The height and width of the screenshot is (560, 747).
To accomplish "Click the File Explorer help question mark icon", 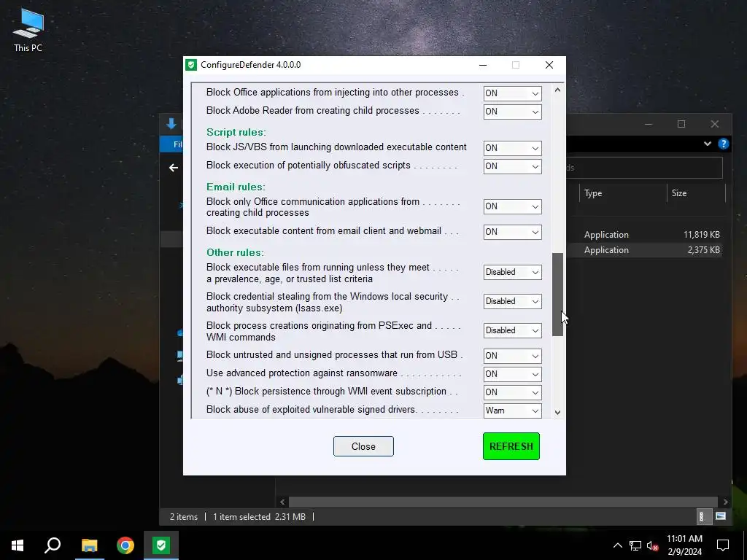I will tap(723, 144).
